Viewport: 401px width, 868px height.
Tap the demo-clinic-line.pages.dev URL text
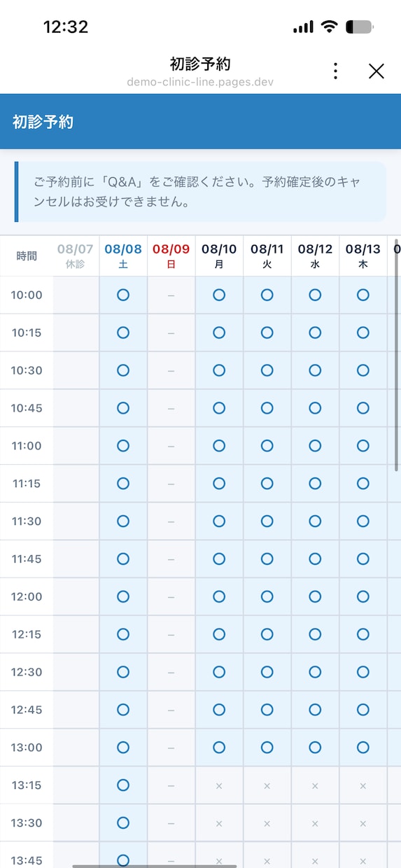200,82
